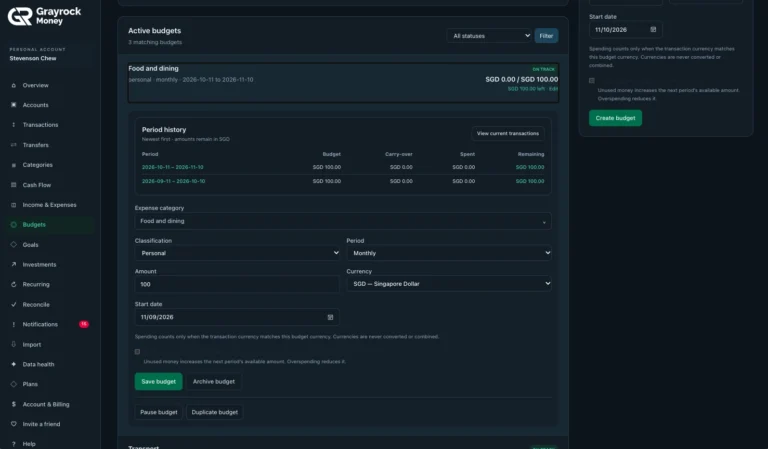
Task: Open Cash Flow via its icon
Action: click(x=14, y=185)
